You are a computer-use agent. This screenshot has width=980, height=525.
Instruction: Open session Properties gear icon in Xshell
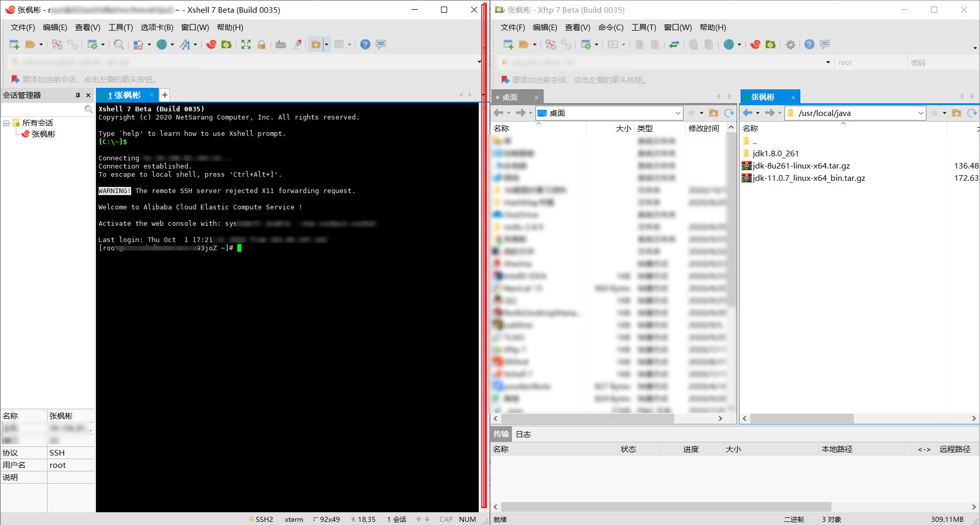[x=92, y=44]
